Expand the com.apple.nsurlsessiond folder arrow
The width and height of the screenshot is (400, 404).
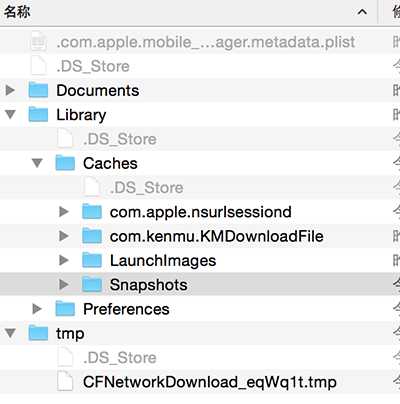click(x=64, y=212)
